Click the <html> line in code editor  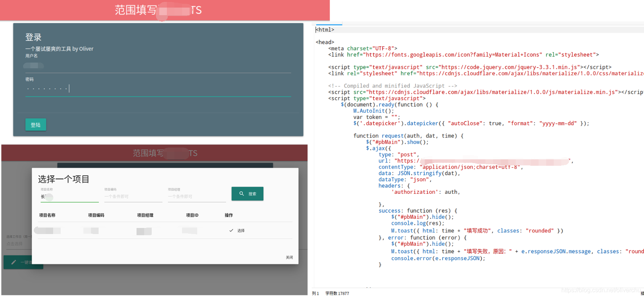(325, 30)
